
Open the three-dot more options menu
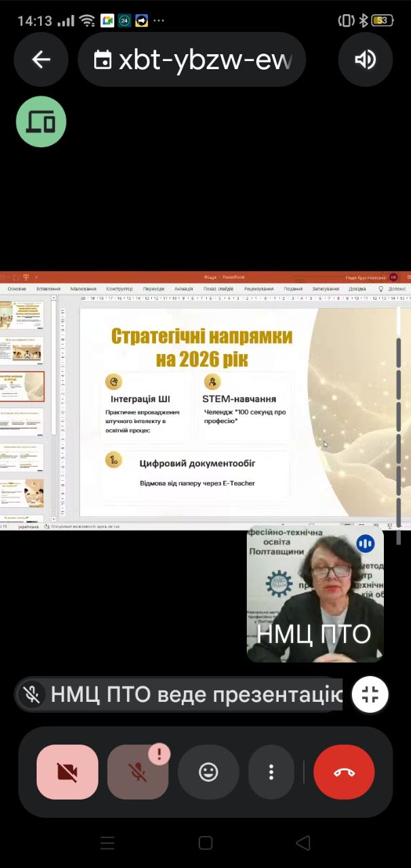271,772
